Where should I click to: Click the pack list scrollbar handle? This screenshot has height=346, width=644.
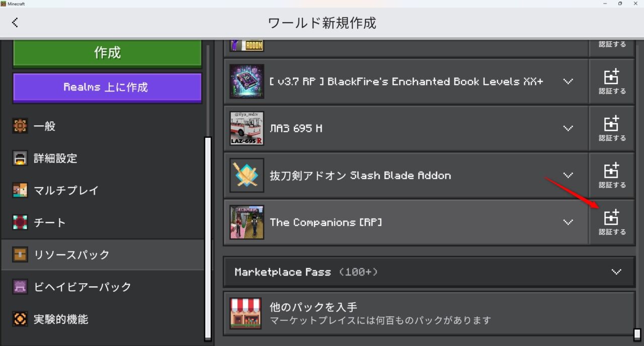[x=637, y=335]
